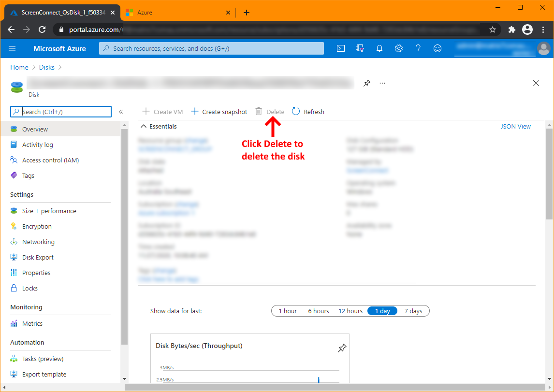
Task: Open Access control (IAM)
Action: 60,160
